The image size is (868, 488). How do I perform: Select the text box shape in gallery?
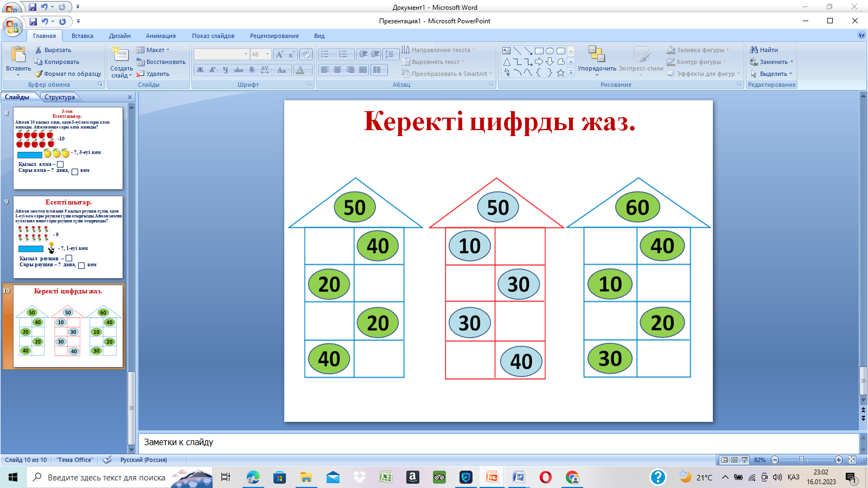tap(506, 51)
